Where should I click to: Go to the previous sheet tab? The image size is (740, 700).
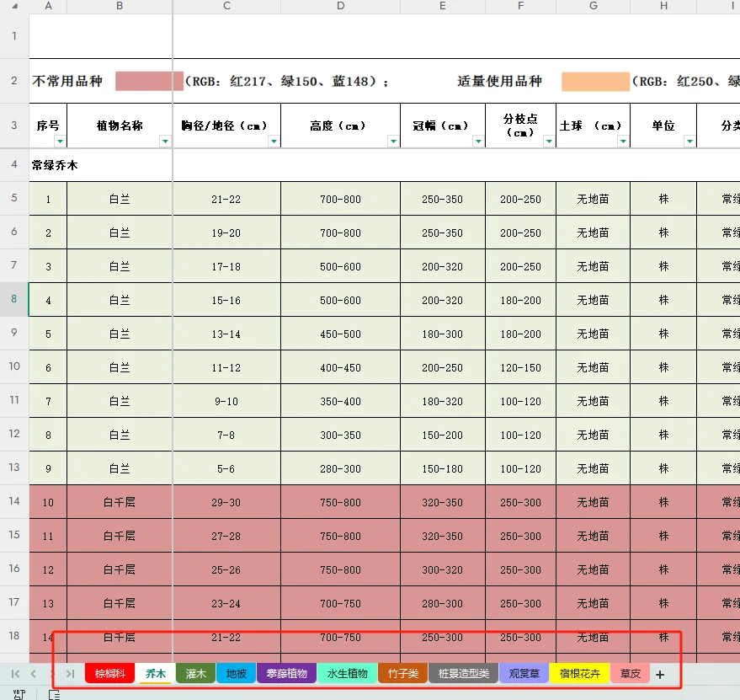point(33,674)
